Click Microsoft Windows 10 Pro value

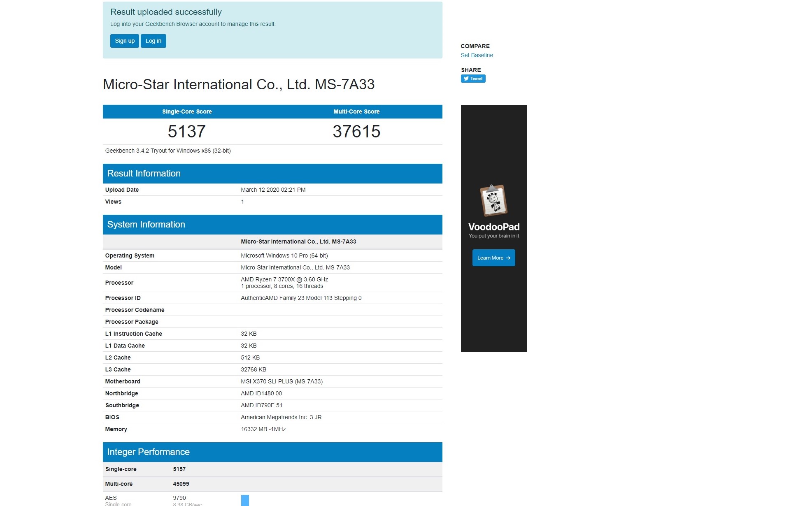click(x=284, y=255)
